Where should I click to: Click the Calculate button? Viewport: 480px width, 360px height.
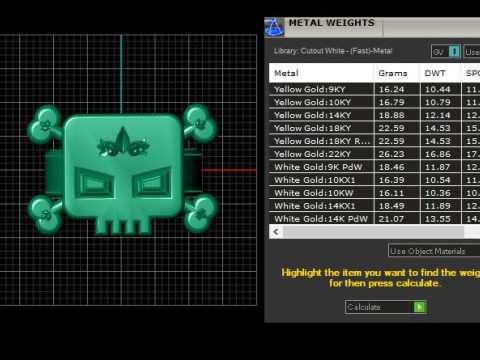[386, 307]
